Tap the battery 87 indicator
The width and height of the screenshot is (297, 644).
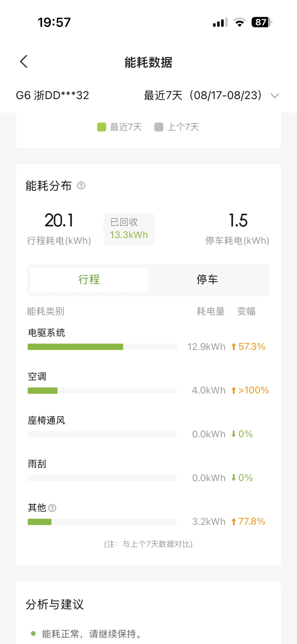tap(262, 22)
